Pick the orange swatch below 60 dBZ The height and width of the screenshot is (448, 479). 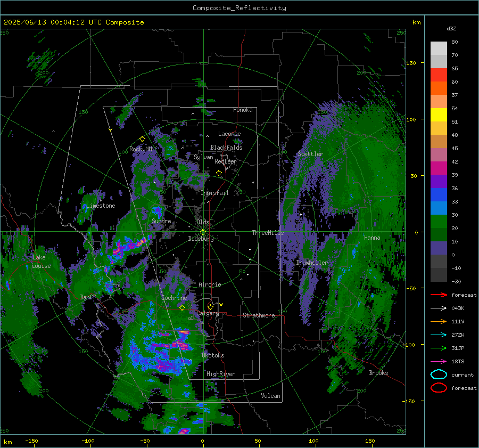439,88
